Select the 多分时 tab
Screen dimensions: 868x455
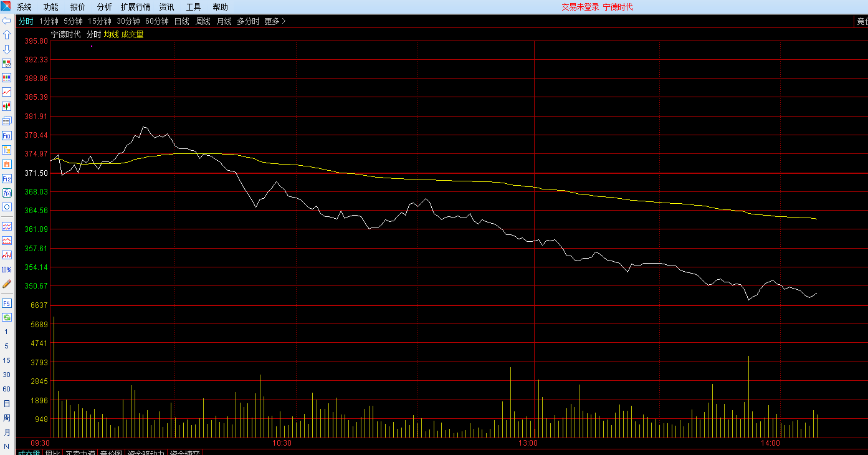(248, 21)
